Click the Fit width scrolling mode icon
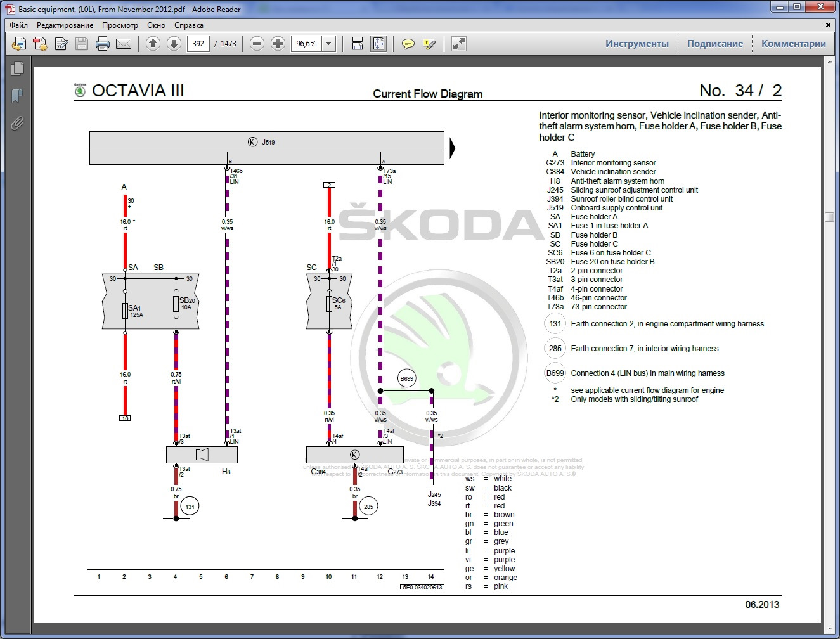This screenshot has height=639, width=840. [x=358, y=44]
